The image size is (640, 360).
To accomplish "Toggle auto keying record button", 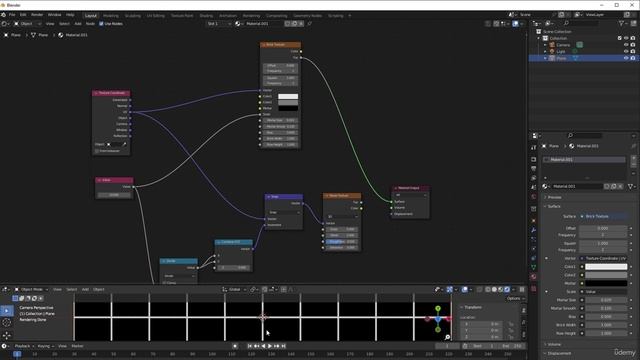I will click(235, 346).
